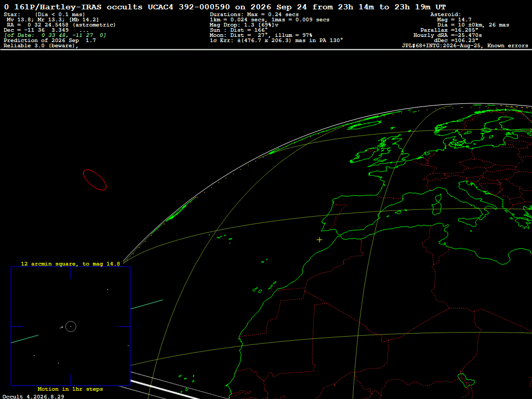The height and width of the screenshot is (399, 532).
Task: Click the Mag Drop value line
Action: 244,25
